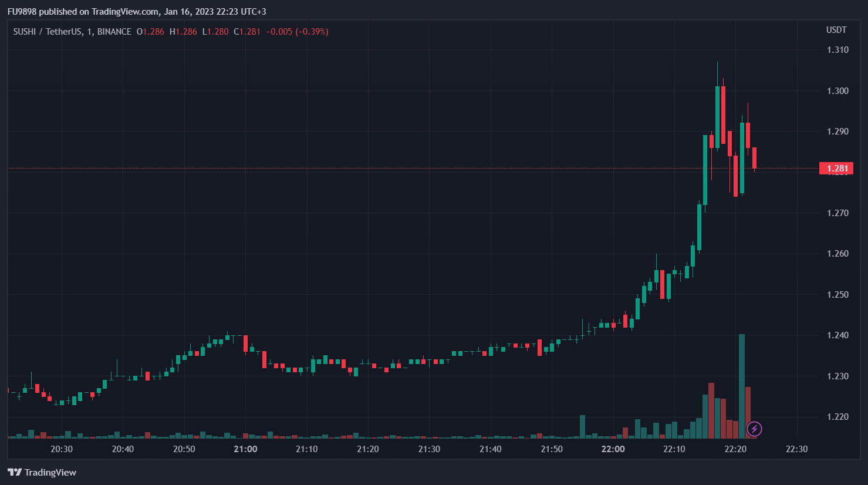Screen dimensions: 868x485
Task: Select the 22:00 time axis label
Action: point(613,449)
